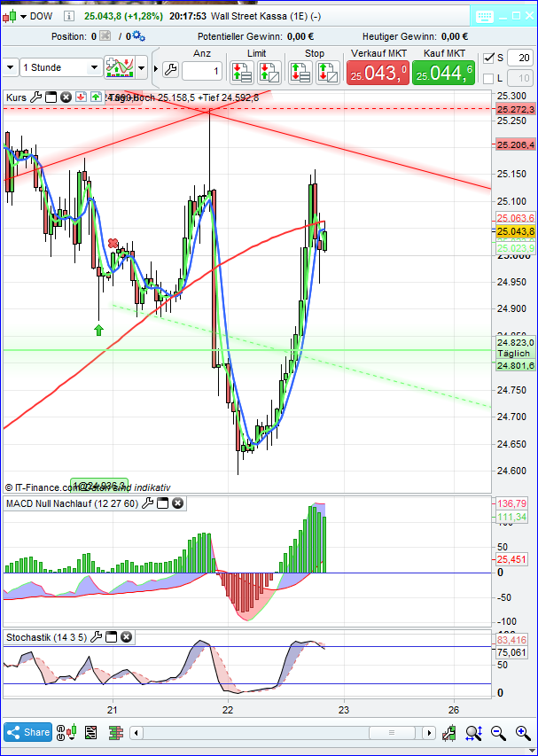
Task: Toggle the S stop checkbox
Action: tap(489, 58)
